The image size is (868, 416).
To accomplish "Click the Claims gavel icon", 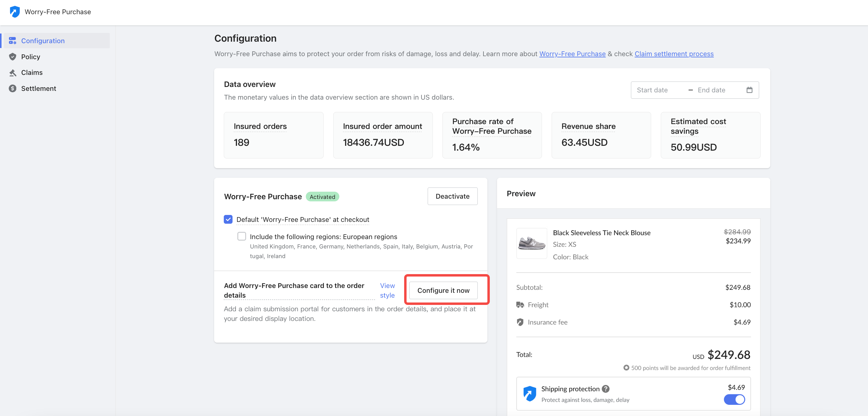I will coord(12,72).
